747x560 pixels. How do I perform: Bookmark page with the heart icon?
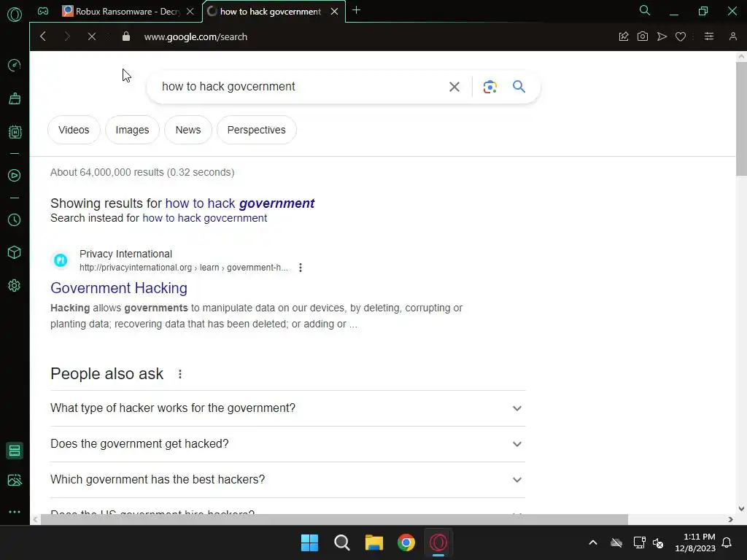tap(681, 36)
